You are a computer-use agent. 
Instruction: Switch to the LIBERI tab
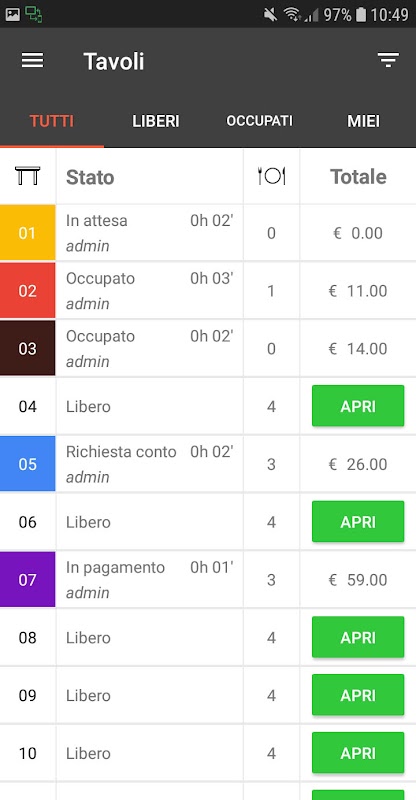[156, 121]
